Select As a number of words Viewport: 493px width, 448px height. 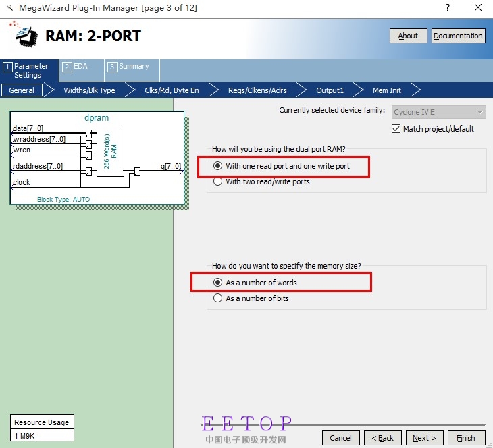pyautogui.click(x=217, y=283)
